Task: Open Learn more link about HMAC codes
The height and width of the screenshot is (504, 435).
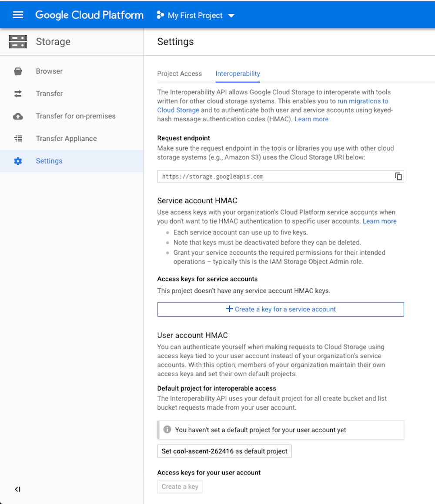Action: 311,119
